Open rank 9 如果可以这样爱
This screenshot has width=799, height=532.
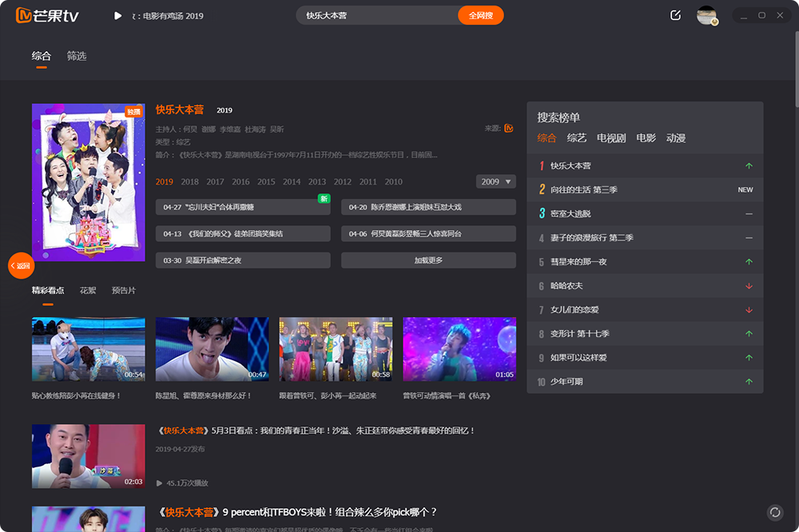click(x=645, y=357)
